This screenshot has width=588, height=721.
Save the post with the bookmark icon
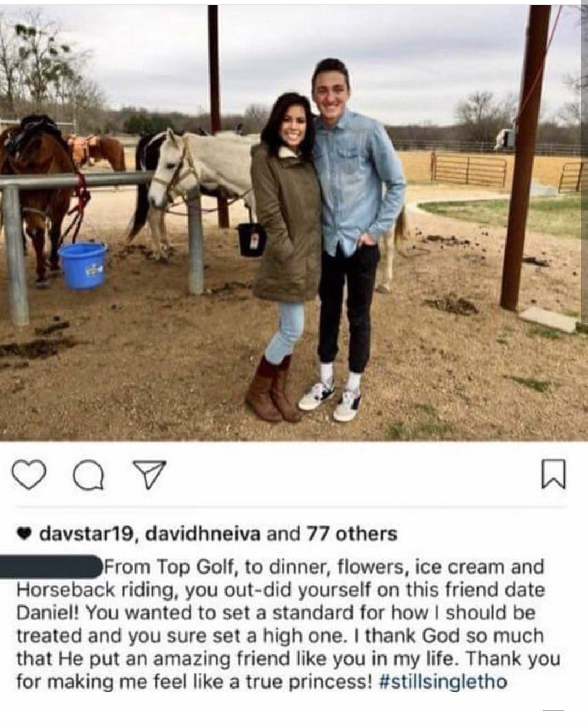[553, 475]
